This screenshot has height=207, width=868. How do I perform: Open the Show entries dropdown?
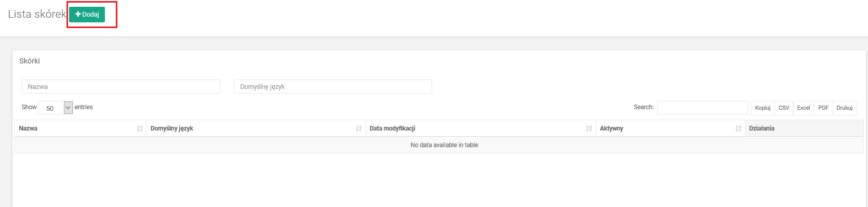click(55, 108)
